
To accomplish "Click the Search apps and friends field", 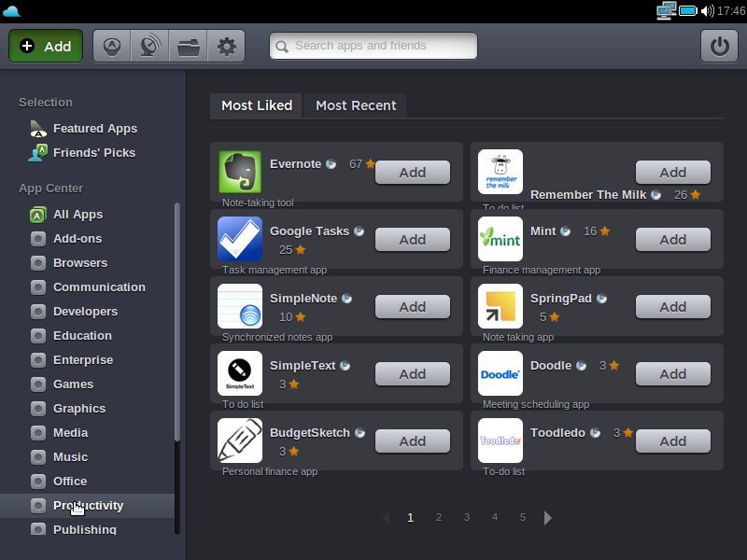I will [373, 46].
